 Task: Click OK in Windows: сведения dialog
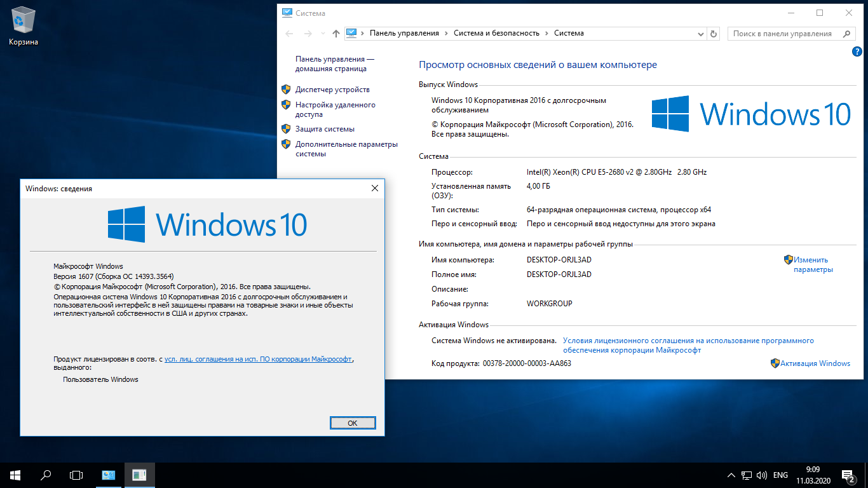[353, 423]
